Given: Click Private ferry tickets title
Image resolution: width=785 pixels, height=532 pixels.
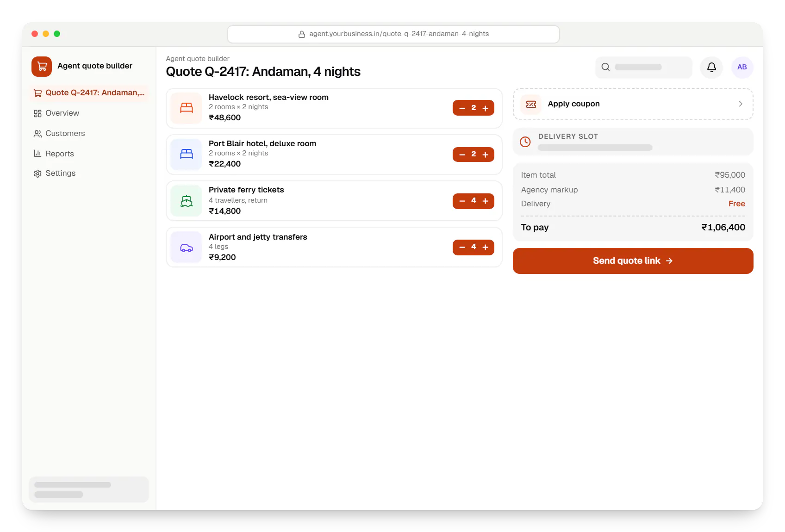Looking at the screenshot, I should pos(246,190).
